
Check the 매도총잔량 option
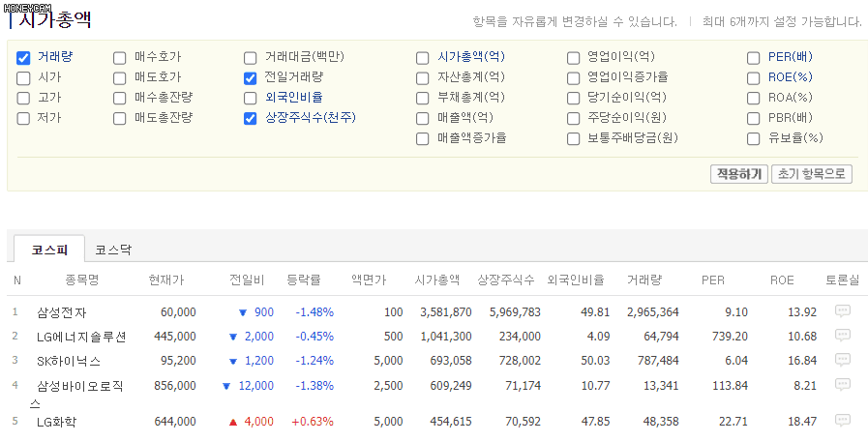pos(120,118)
